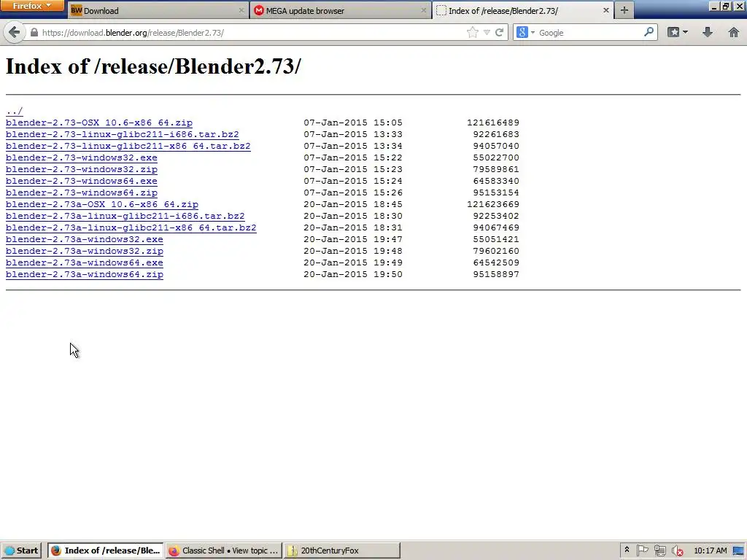Click the search magnifier icon
Screen dimensions: 747x560
[649, 32]
